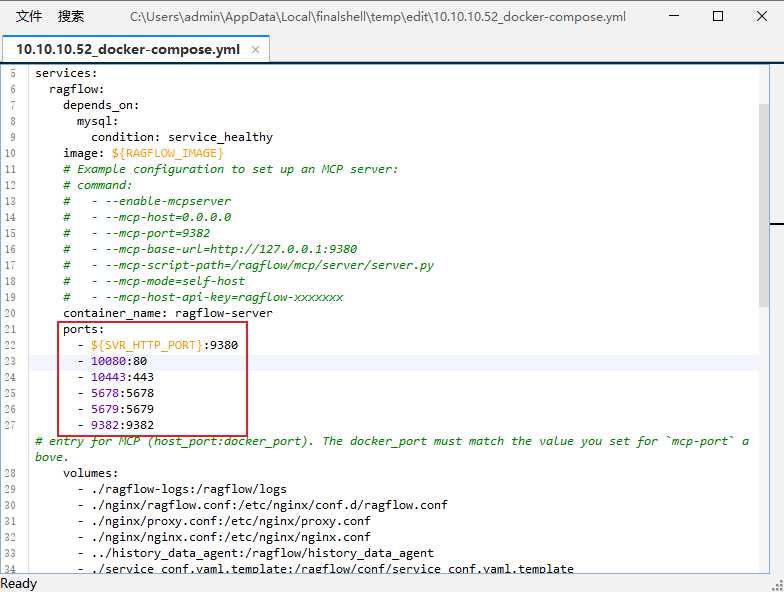Click the ragflow.conf volume entry
The width and height of the screenshot is (784, 592).
click(270, 505)
